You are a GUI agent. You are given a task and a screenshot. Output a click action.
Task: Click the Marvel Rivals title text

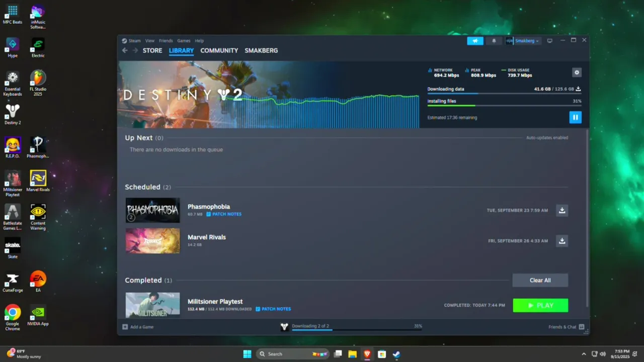(x=207, y=237)
